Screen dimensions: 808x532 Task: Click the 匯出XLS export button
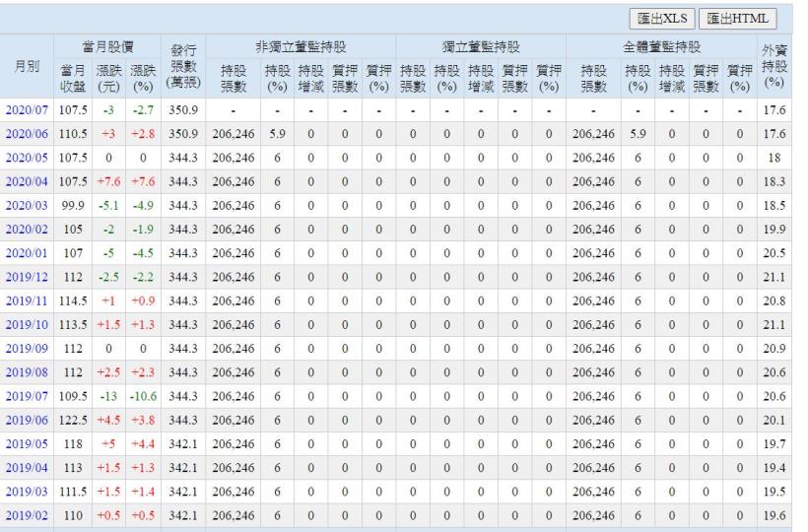[662, 19]
